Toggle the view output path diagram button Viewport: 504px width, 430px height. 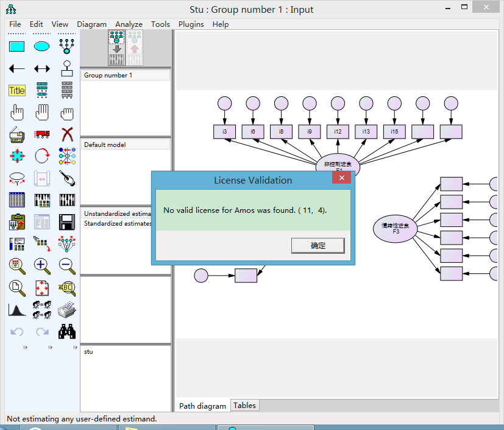(x=134, y=48)
